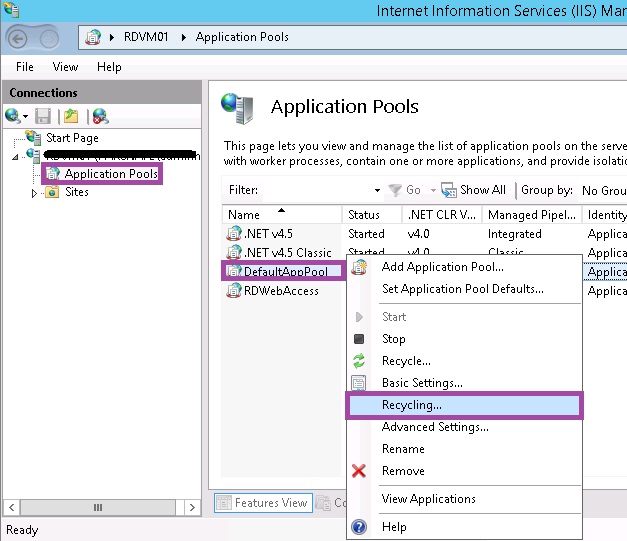The height and width of the screenshot is (541, 627).
Task: Choose Advanced Settings... from context menu
Action: [x=464, y=427]
